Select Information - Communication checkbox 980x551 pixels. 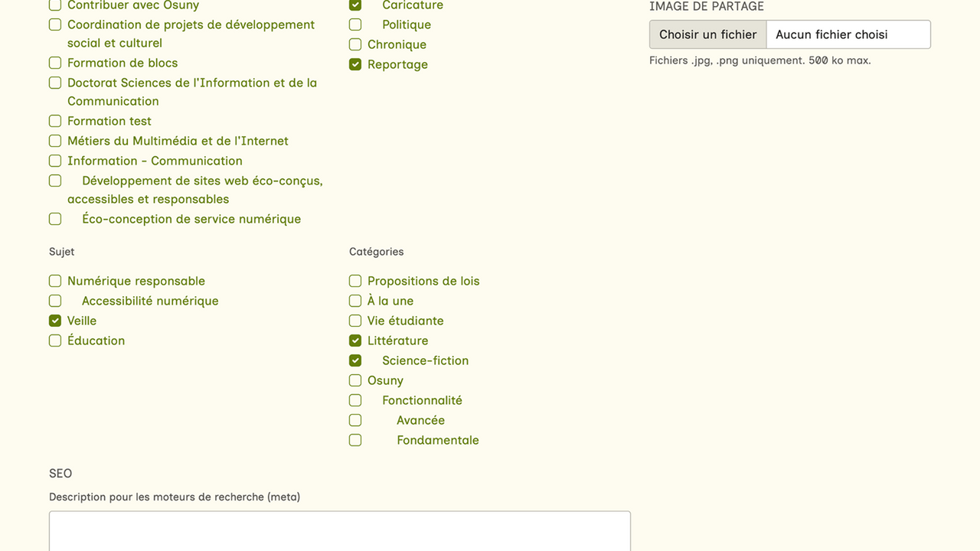55,161
